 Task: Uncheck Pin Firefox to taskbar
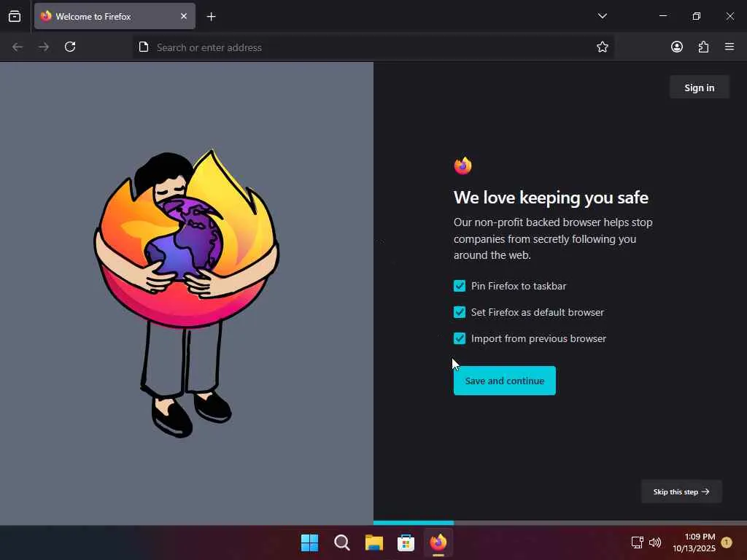[460, 286]
